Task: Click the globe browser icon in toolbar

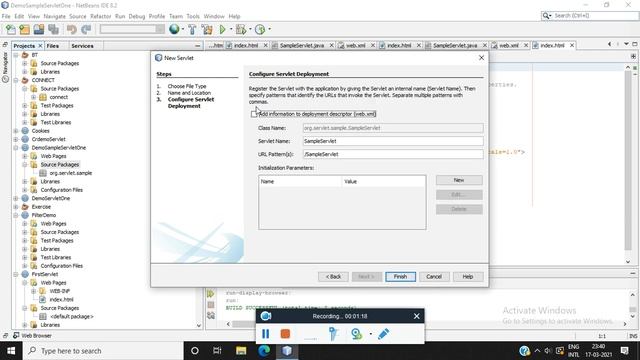Action: 174,29
